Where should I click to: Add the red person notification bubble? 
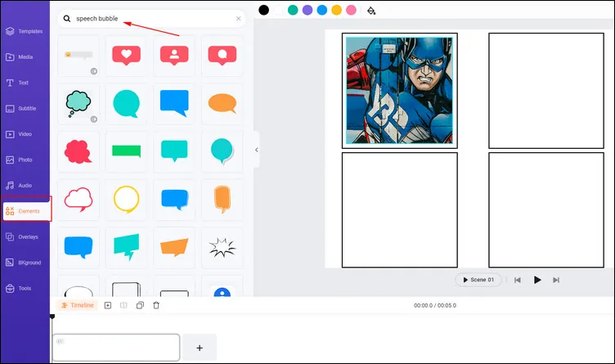coord(174,56)
